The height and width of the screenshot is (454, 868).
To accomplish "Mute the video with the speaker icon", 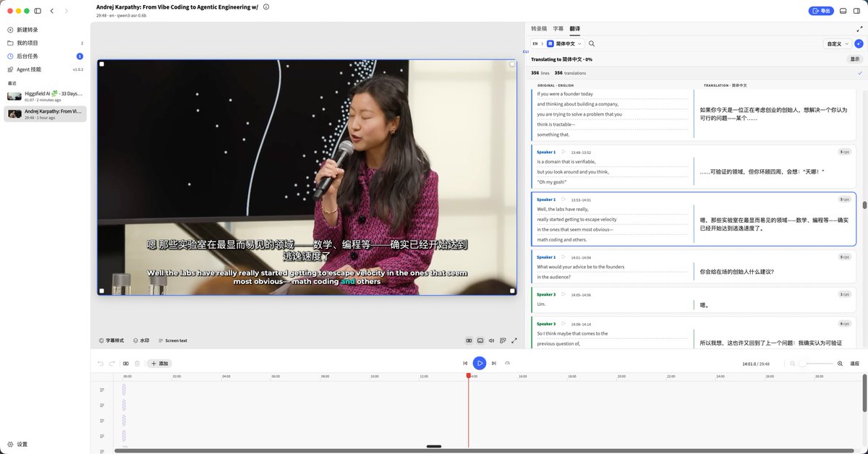I will pos(491,340).
